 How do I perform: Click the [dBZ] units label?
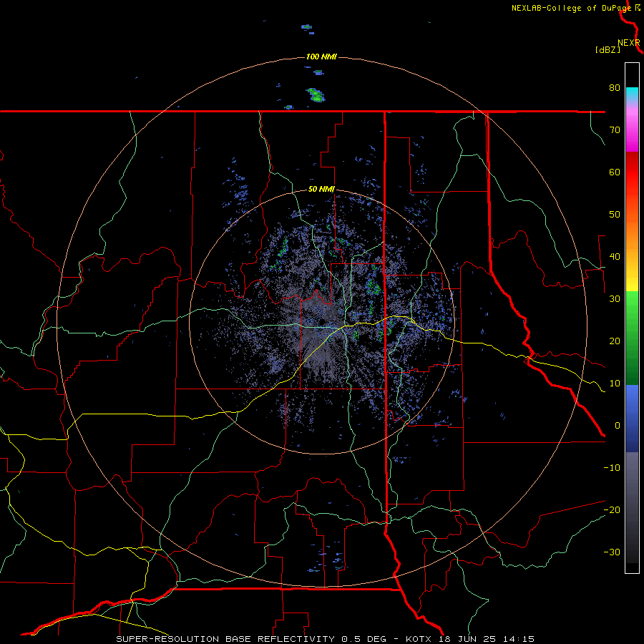click(608, 49)
